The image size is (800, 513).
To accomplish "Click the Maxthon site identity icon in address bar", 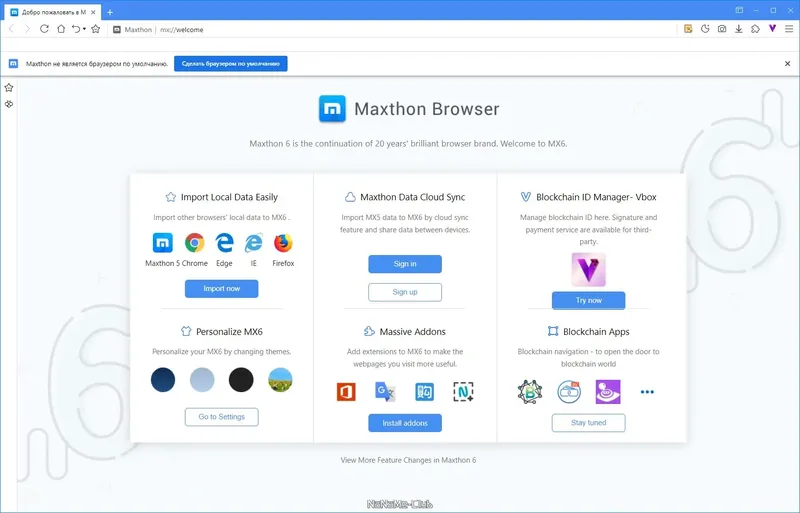I will pyautogui.click(x=117, y=30).
